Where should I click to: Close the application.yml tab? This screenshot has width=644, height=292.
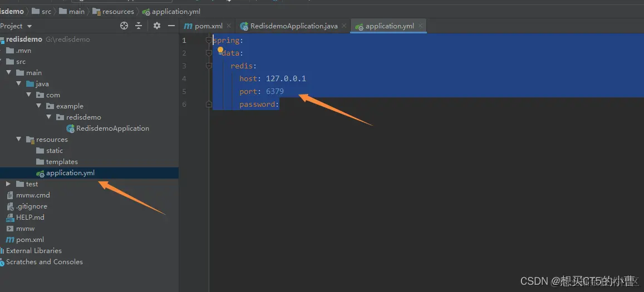pyautogui.click(x=420, y=26)
